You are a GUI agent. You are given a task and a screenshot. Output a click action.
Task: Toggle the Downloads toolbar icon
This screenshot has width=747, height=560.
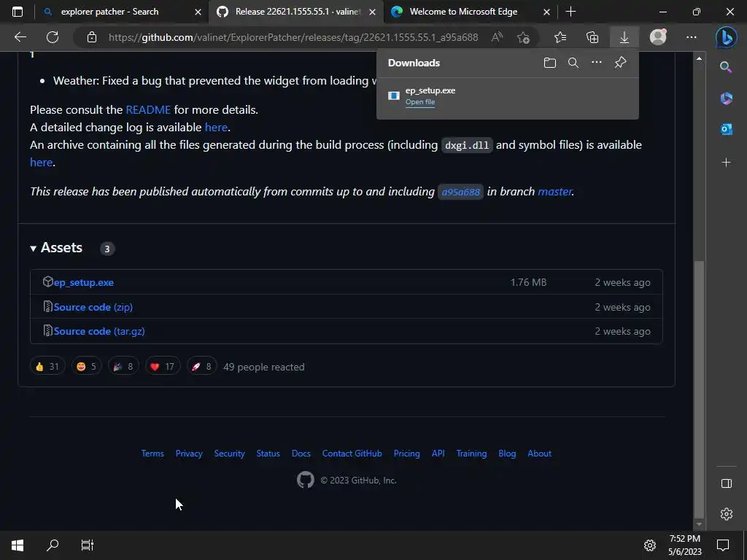[624, 37]
